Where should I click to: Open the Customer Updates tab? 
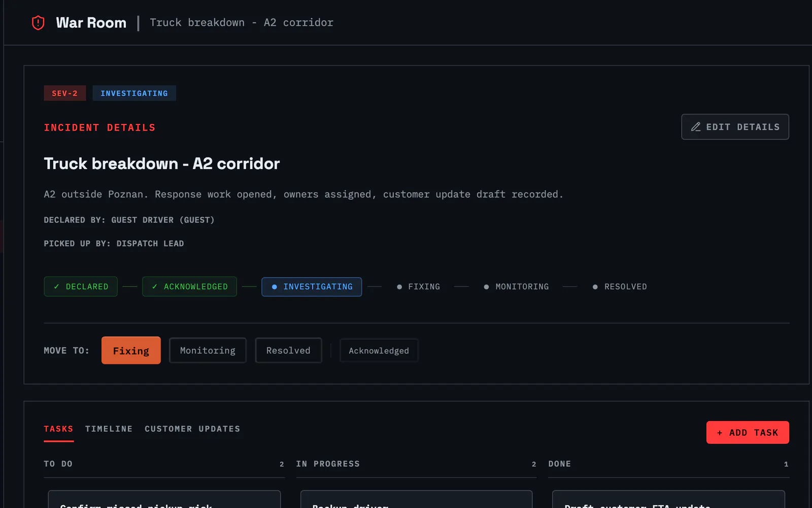192,429
